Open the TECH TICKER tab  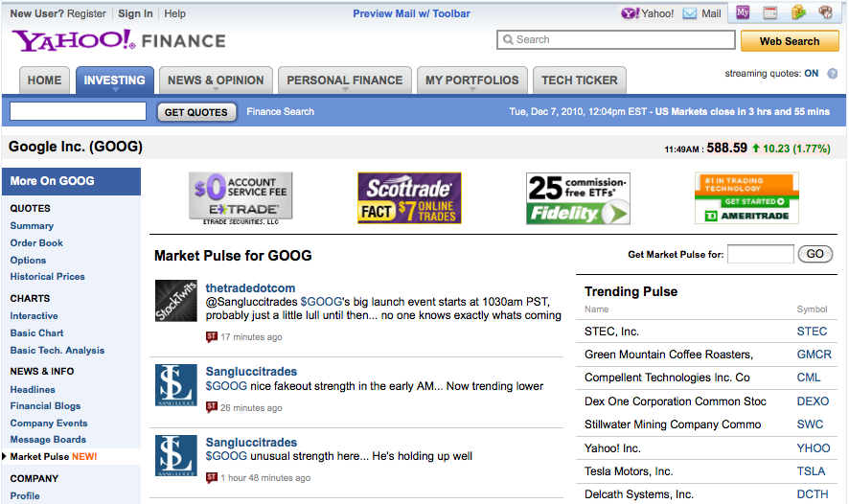point(580,80)
